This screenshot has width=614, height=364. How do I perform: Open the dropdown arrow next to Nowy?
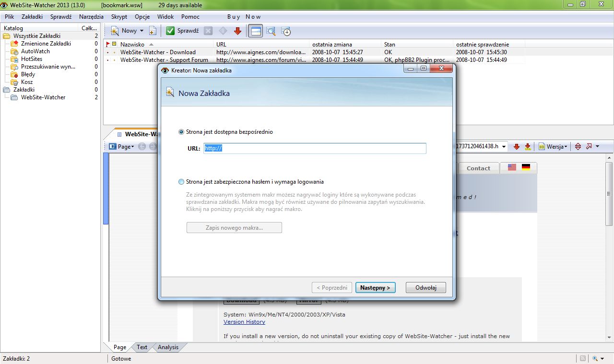pos(142,31)
